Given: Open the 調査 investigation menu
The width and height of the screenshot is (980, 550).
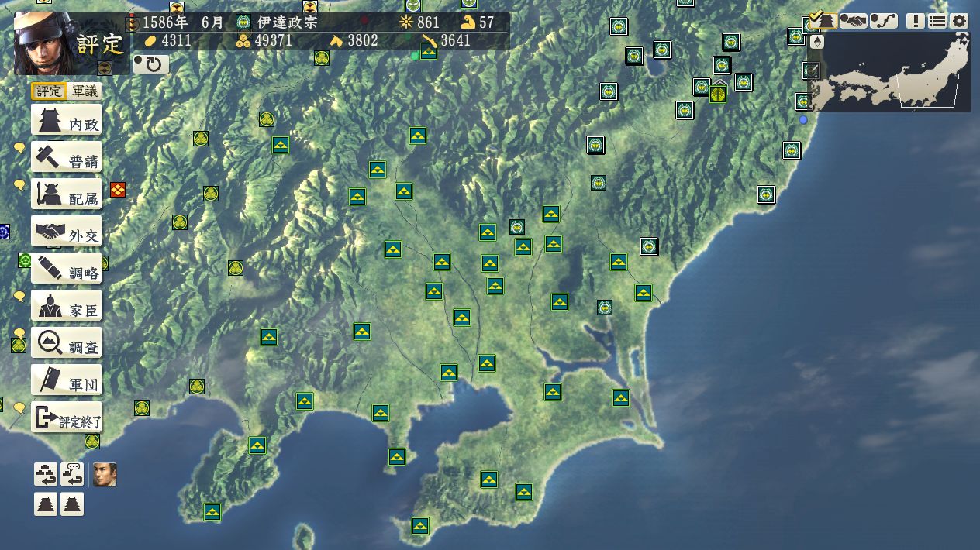Looking at the screenshot, I should [67, 344].
